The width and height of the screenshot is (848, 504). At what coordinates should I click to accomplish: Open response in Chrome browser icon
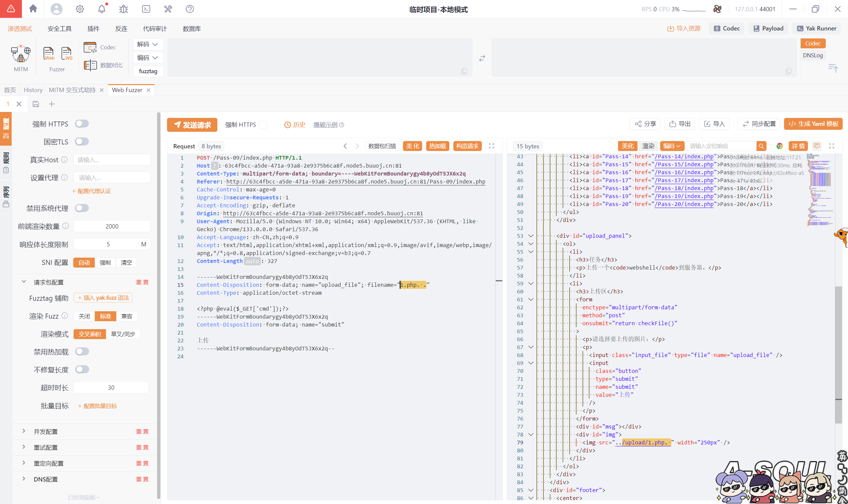779,146
